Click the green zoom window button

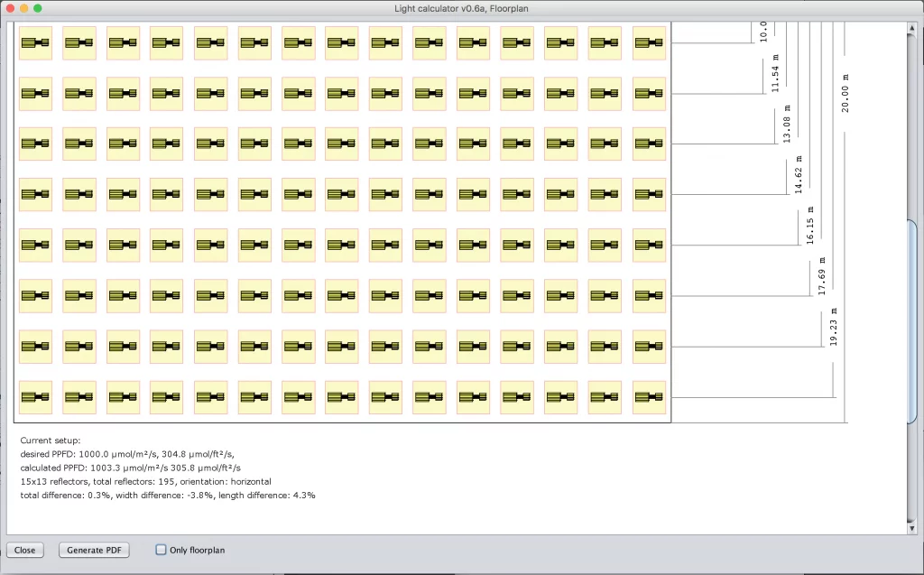38,8
